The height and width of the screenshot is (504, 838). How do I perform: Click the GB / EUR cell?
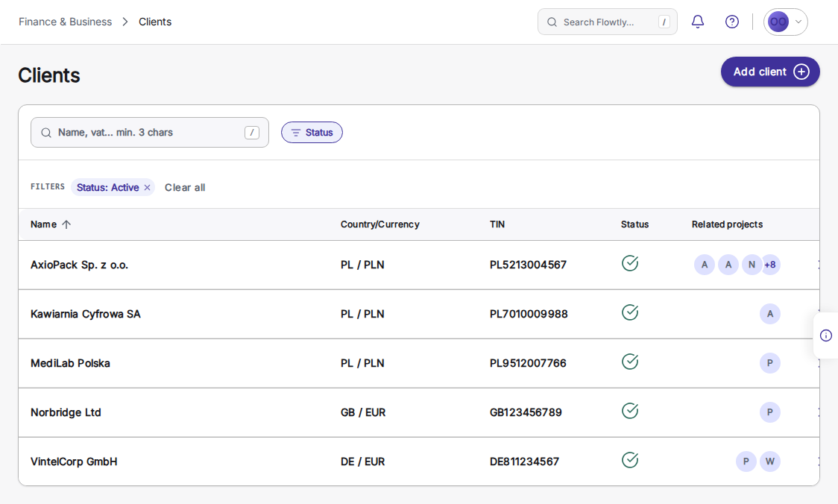(x=363, y=412)
